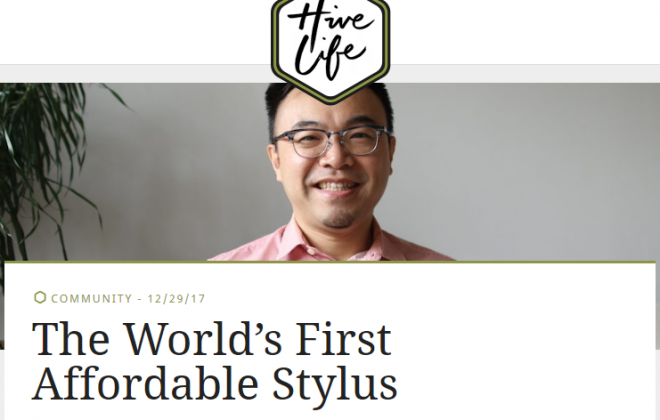Click the word "Hive" in the logo
This screenshot has width=660, height=420.
(330, 19)
